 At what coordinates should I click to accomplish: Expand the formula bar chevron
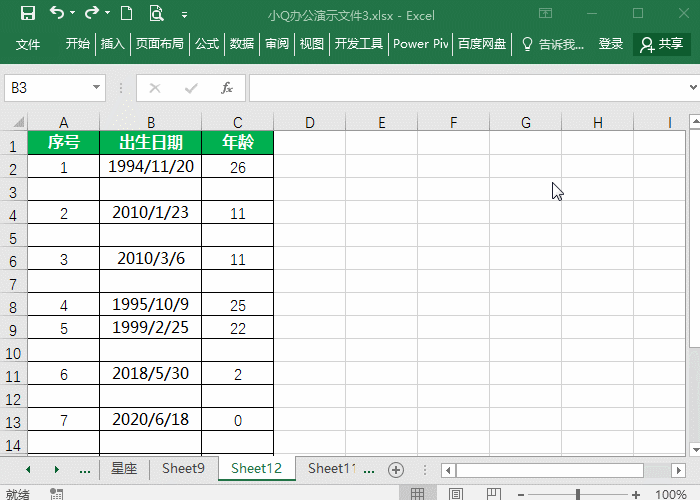pos(693,88)
